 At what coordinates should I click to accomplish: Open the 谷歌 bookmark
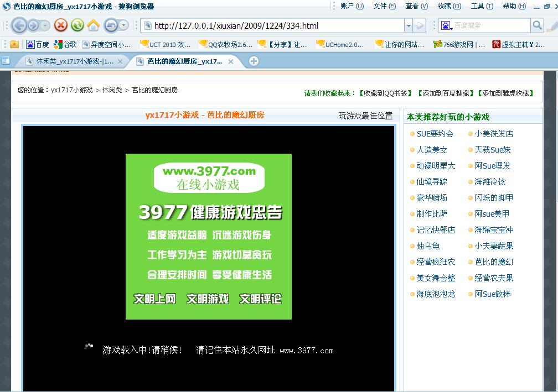(x=65, y=44)
